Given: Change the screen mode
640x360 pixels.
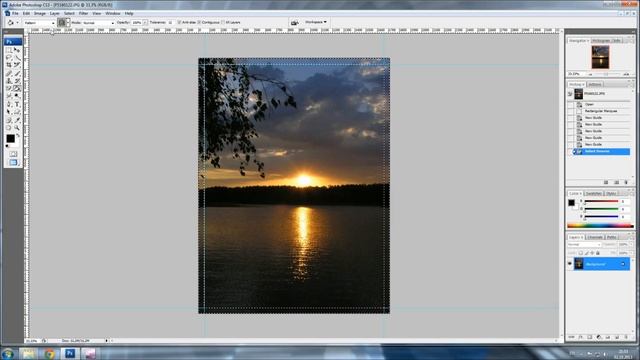Looking at the screenshot, I should (13, 162).
